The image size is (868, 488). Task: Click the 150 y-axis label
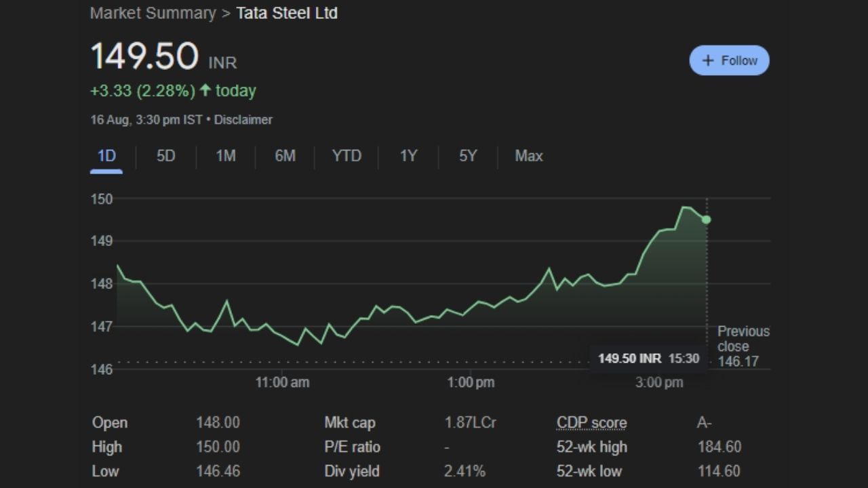(x=102, y=199)
